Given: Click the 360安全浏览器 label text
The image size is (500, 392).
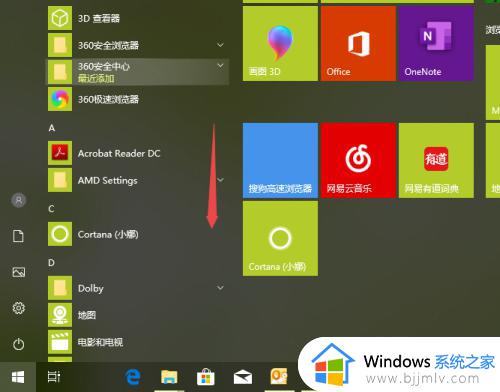Looking at the screenshot, I should click(x=108, y=45).
